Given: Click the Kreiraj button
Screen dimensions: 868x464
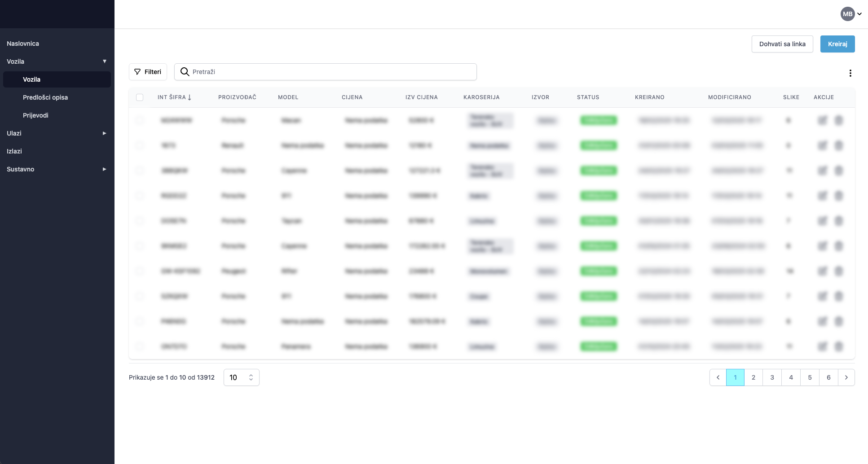Looking at the screenshot, I should pos(837,44).
